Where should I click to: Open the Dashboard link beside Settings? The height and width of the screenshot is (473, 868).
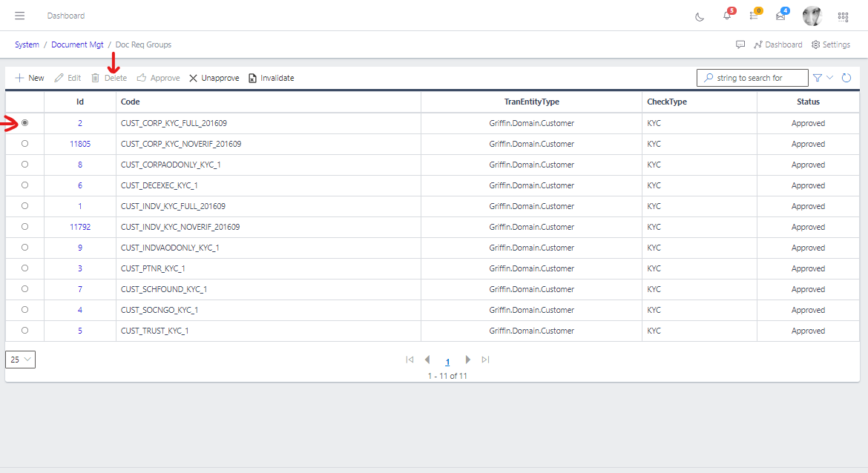[x=777, y=44]
